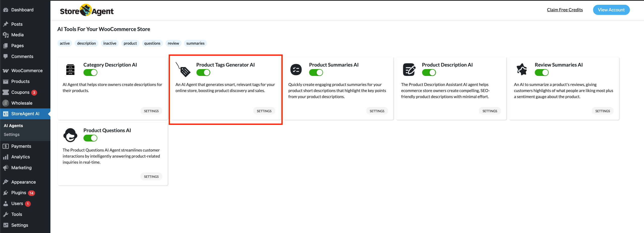Click the Product Description notepad-pencil icon
This screenshot has width=644, height=233.
pyautogui.click(x=409, y=70)
